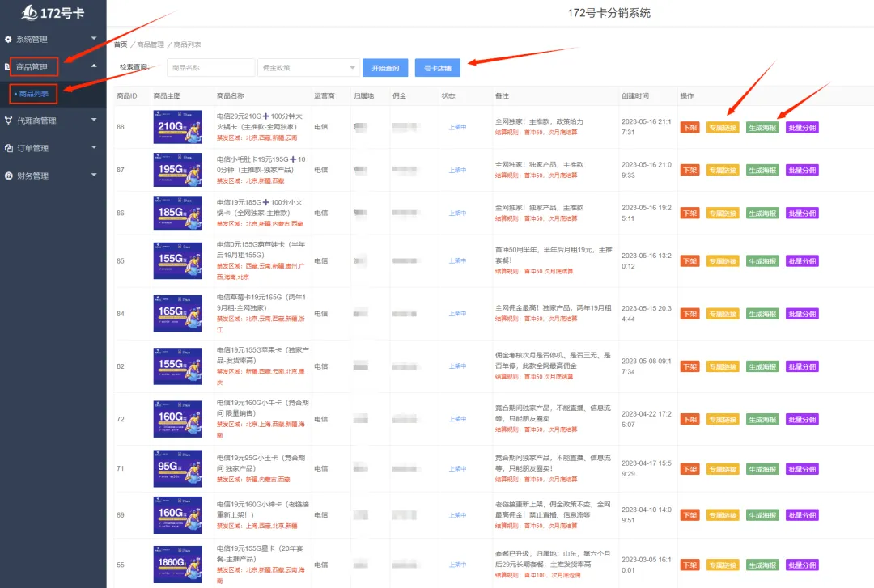Image resolution: width=874 pixels, height=588 pixels.
Task: Open the 185G product image for item 86
Action: pos(177,214)
